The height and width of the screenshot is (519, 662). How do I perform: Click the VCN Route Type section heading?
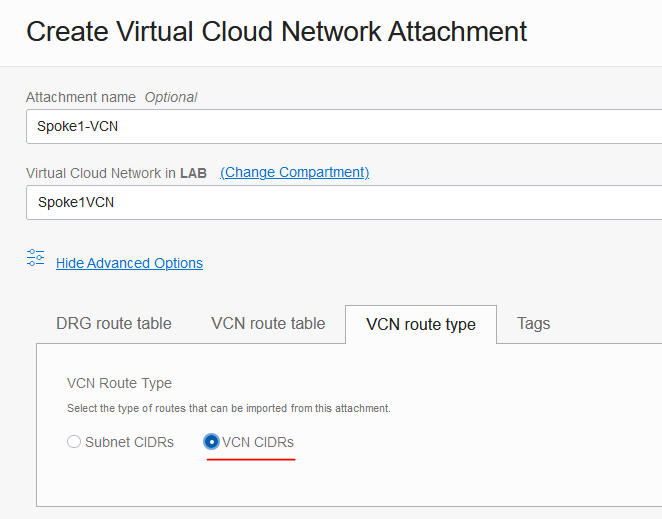click(119, 383)
